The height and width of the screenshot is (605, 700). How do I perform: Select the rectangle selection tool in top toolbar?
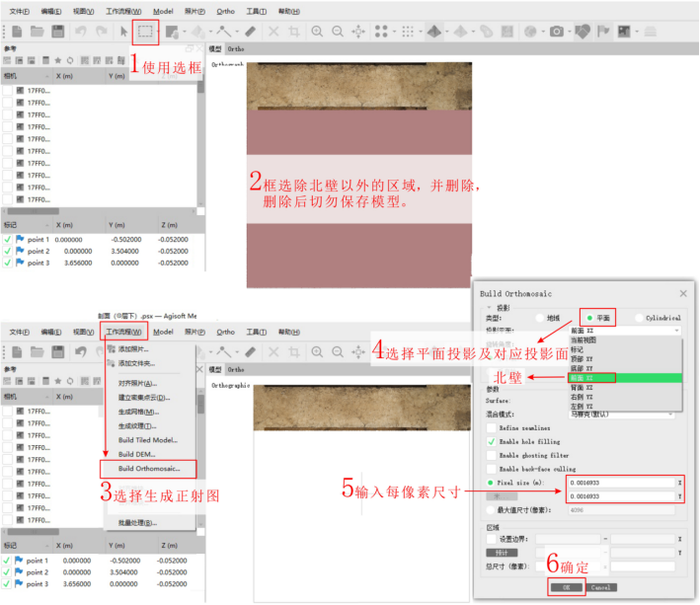[146, 32]
